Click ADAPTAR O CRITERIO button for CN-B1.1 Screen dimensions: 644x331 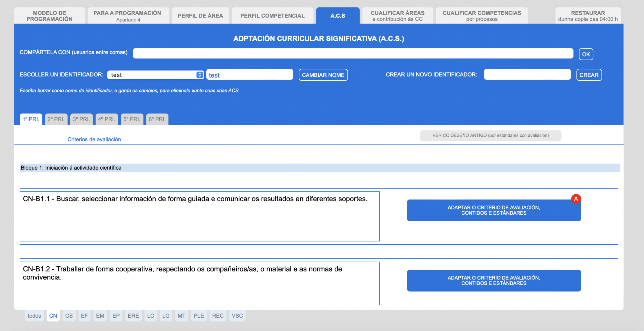(x=494, y=210)
